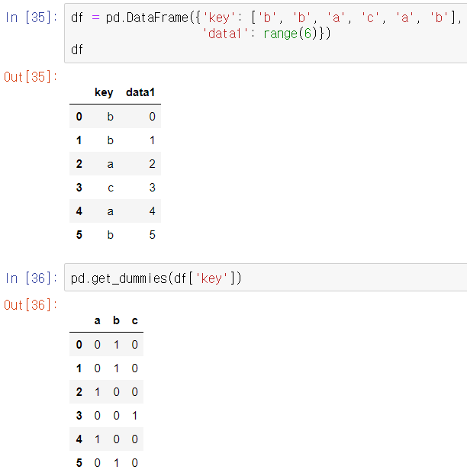Click the 'b' column header of dummies table
The height and width of the screenshot is (476, 467).
pyautogui.click(x=116, y=320)
